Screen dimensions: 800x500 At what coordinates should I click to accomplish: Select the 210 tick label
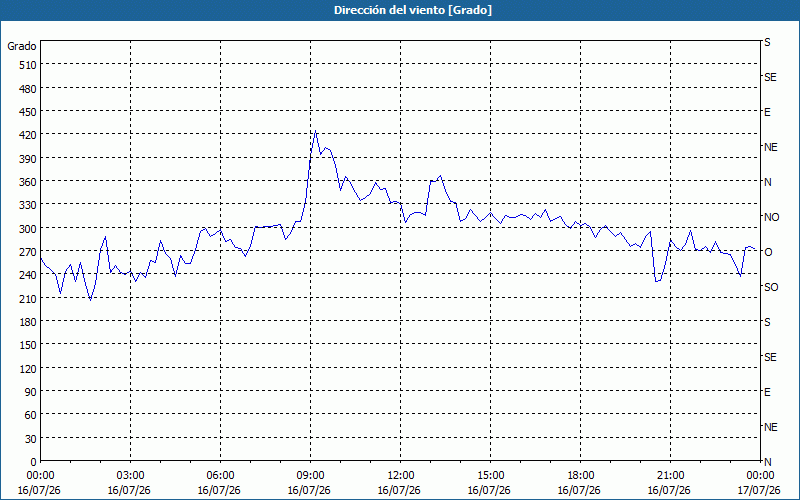point(28,299)
